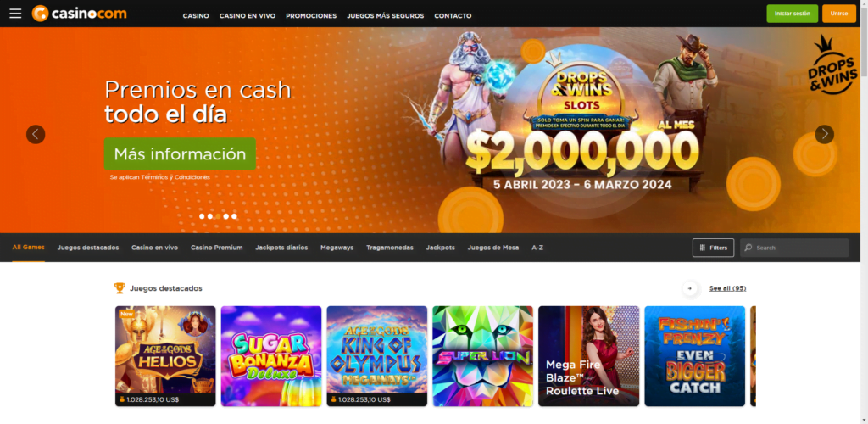Click the round arrow next to See all
868x424 pixels.
690,288
